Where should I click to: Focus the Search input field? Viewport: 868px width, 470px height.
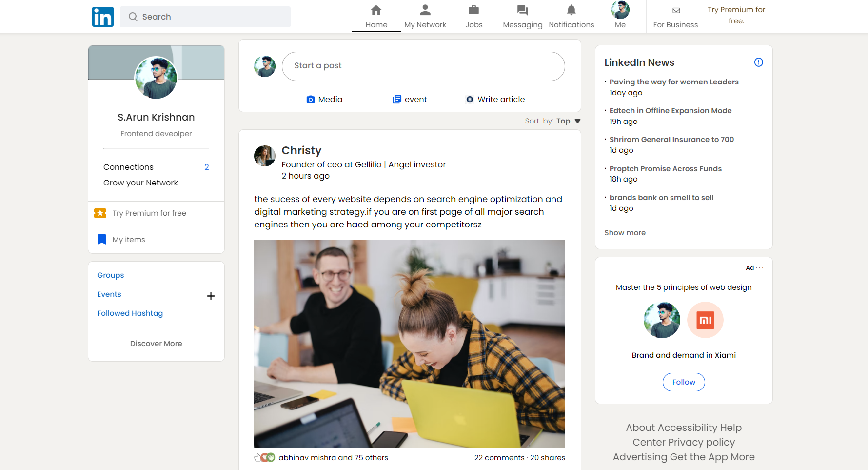(x=210, y=17)
